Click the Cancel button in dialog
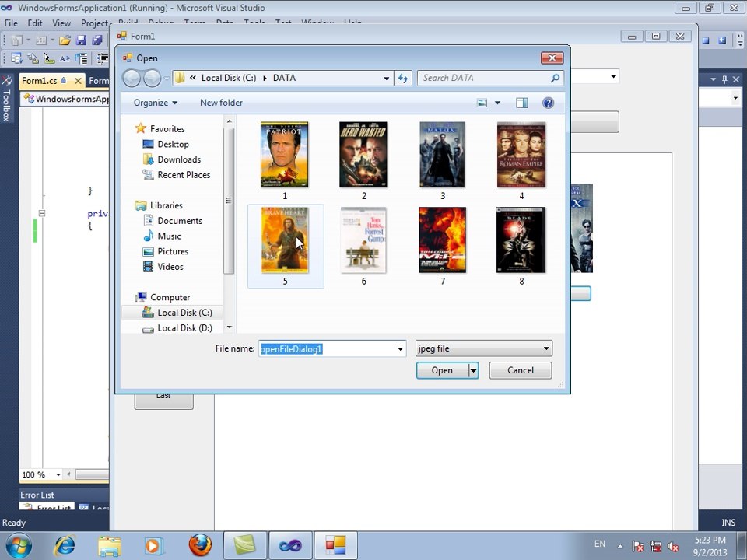 tap(521, 370)
